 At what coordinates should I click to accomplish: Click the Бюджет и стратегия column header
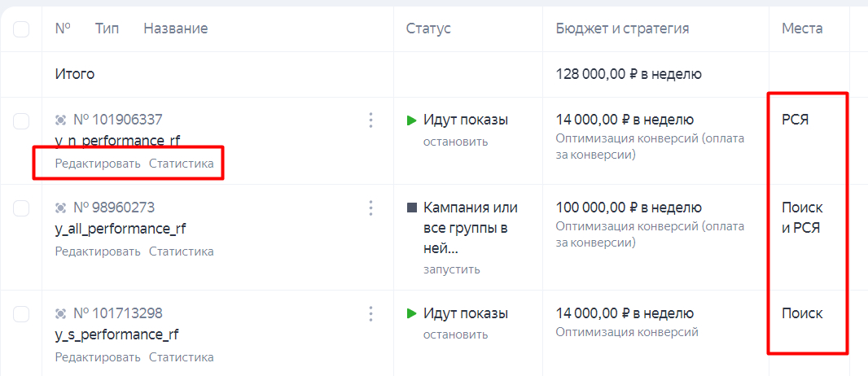click(x=622, y=28)
